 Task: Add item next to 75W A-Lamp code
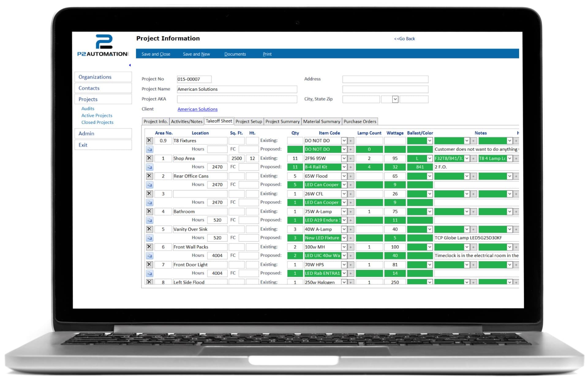click(x=351, y=212)
